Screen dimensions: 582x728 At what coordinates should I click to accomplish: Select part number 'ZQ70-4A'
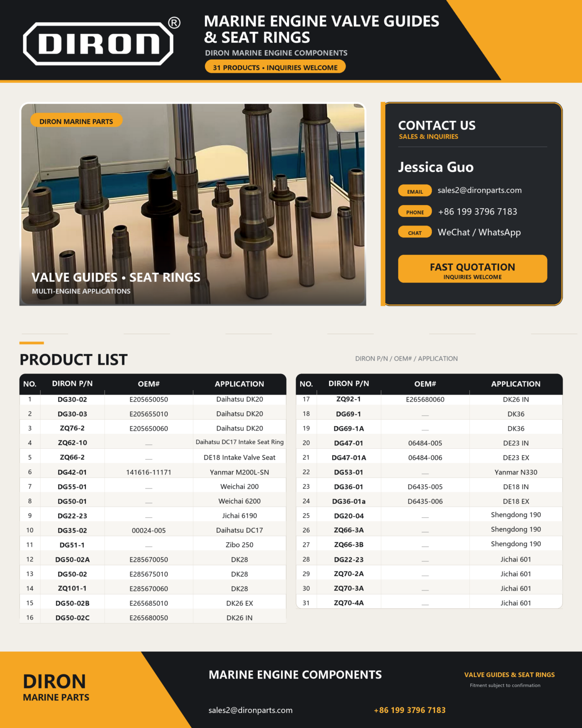(348, 603)
